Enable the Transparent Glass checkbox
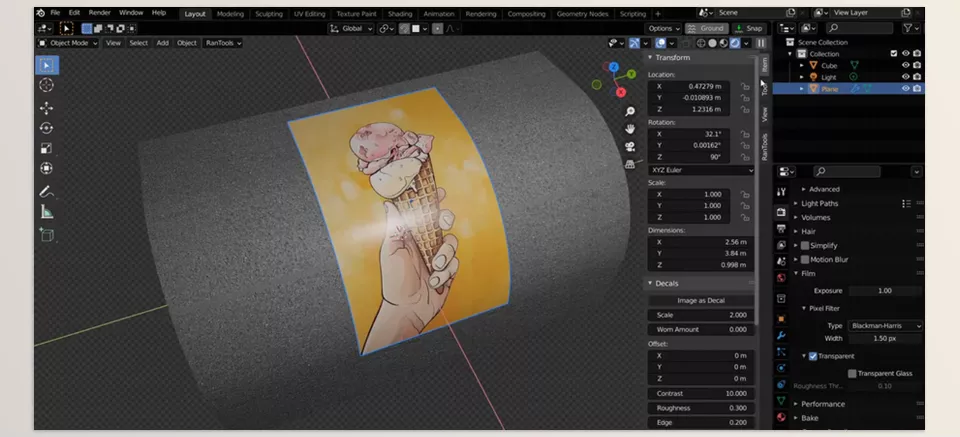 coord(852,373)
